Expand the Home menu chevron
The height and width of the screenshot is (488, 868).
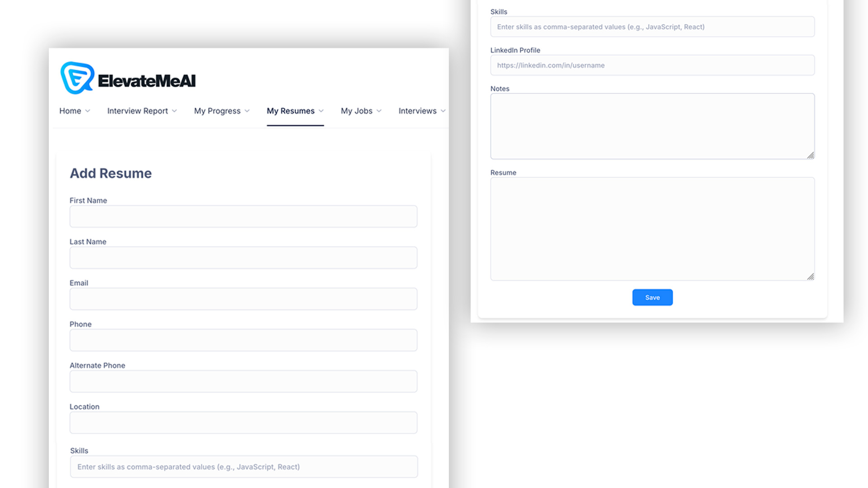tap(88, 111)
